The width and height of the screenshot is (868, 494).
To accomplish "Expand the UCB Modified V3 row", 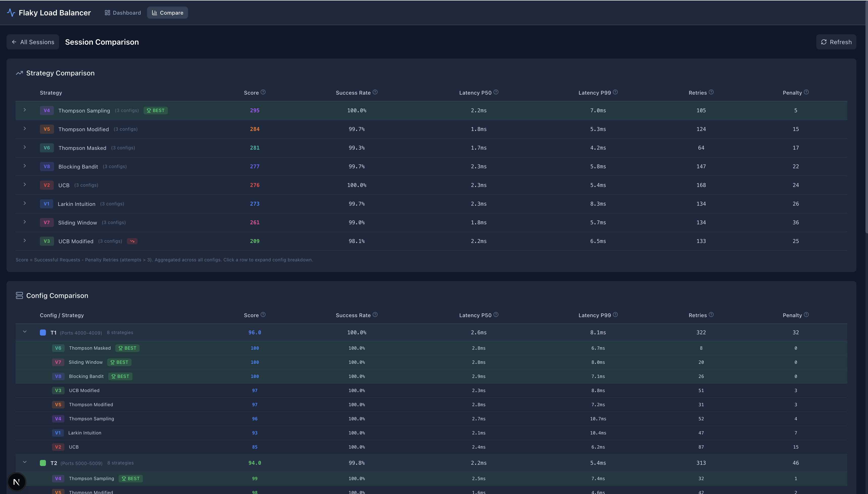I will point(25,241).
